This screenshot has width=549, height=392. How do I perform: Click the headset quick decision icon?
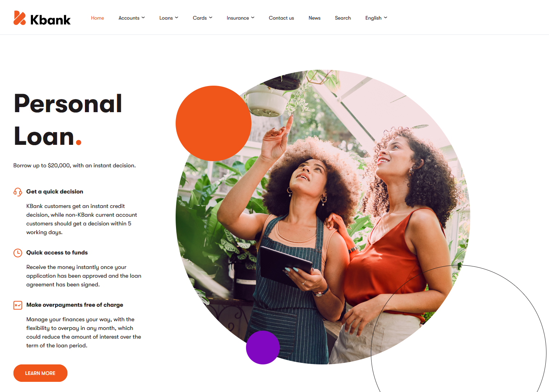(x=18, y=192)
